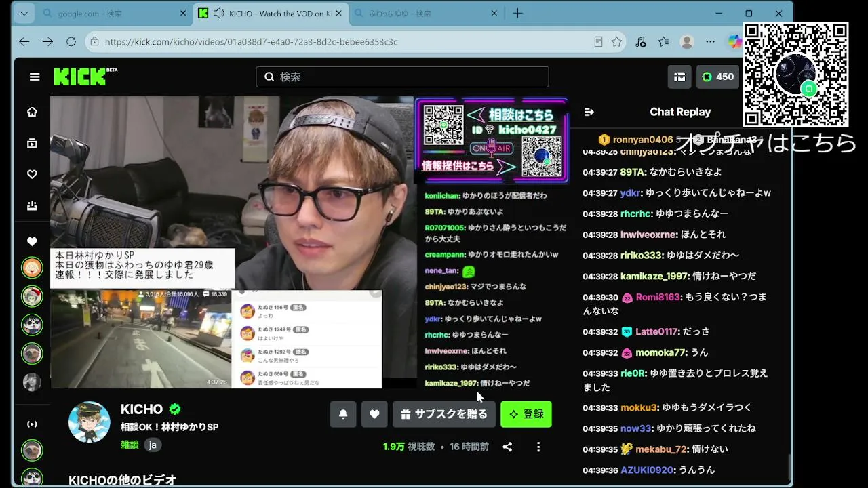Reload the page with the refresh icon
The height and width of the screenshot is (488, 868).
tap(71, 42)
